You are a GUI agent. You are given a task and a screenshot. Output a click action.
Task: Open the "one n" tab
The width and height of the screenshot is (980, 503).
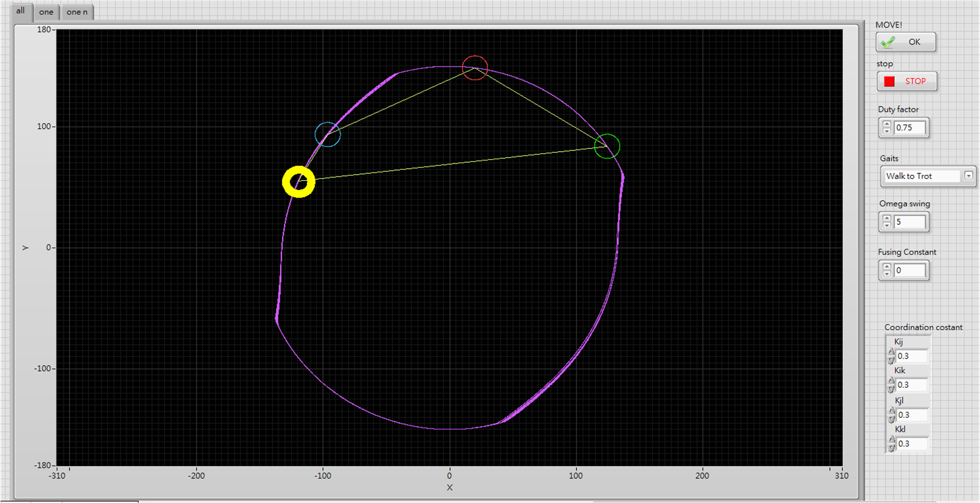tap(77, 12)
